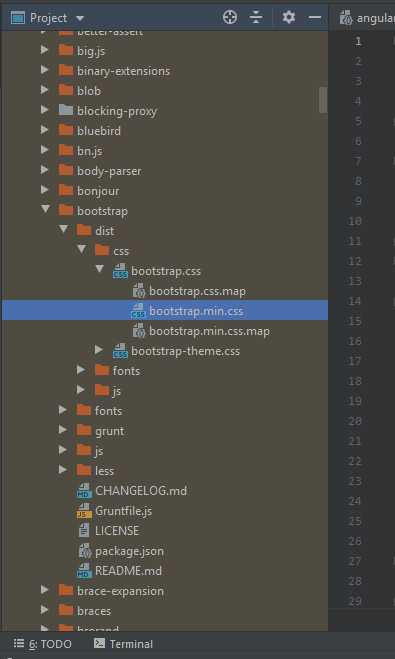Click the Collapse All icon in Project header
The height and width of the screenshot is (659, 395).
pyautogui.click(x=256, y=18)
